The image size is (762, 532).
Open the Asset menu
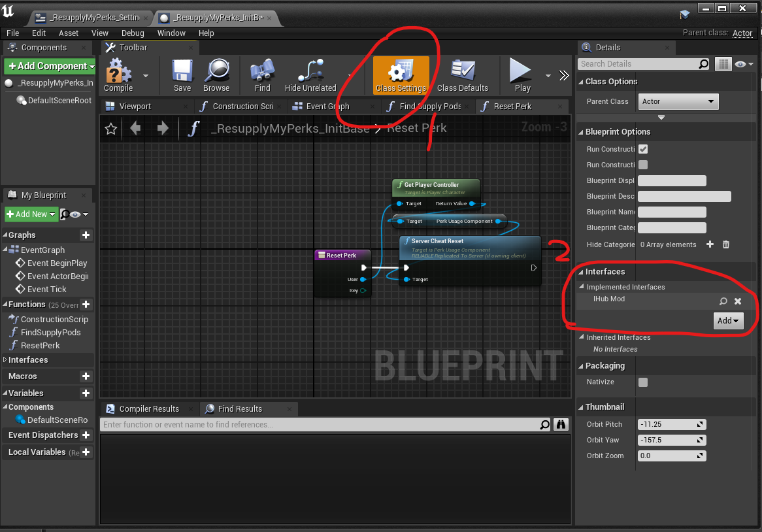[x=69, y=33]
